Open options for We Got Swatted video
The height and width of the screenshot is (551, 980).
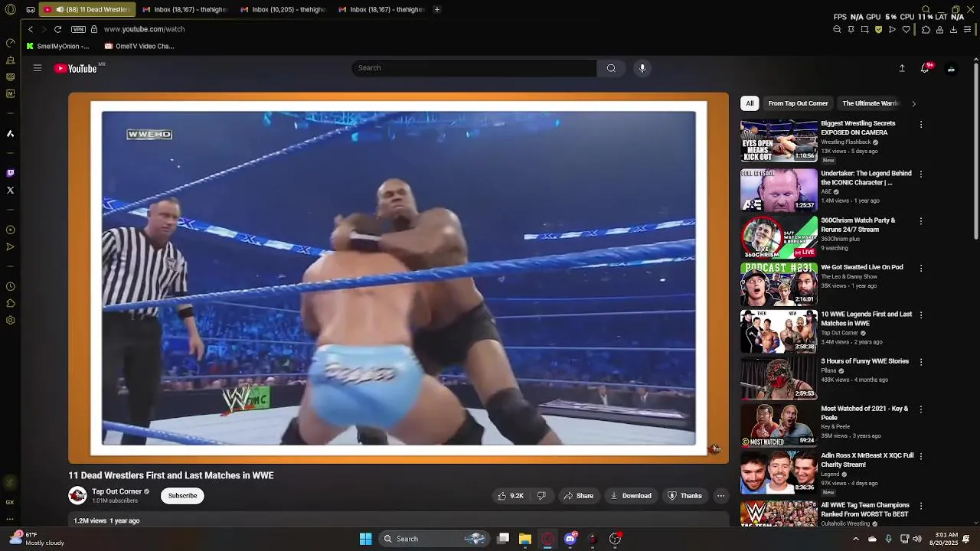click(x=921, y=268)
